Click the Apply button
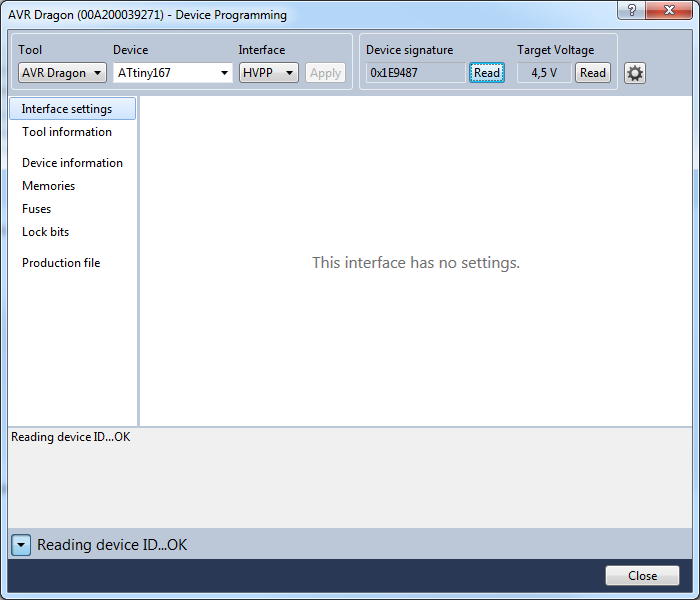This screenshot has width=700, height=600. tap(325, 72)
